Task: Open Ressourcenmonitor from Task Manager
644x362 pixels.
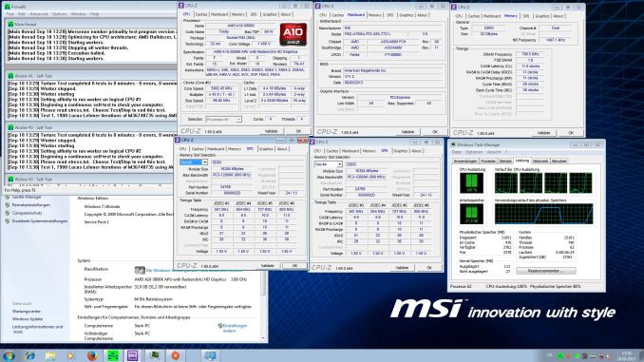Action: pos(546,271)
